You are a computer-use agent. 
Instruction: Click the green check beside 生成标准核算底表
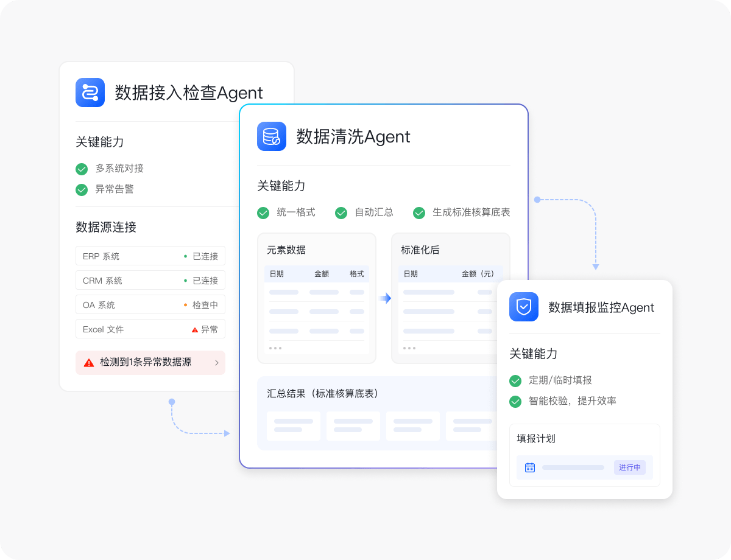pos(419,212)
